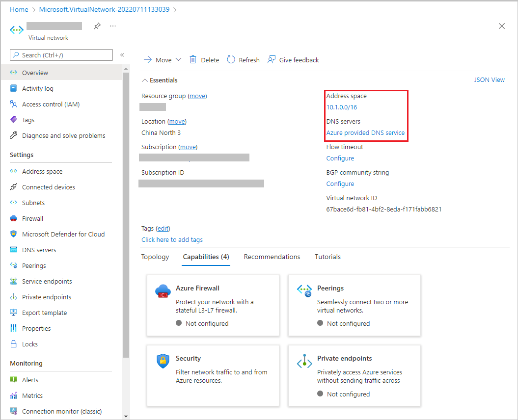Pin the virtual network to dashboard
This screenshot has width=518, height=420.
97,26
